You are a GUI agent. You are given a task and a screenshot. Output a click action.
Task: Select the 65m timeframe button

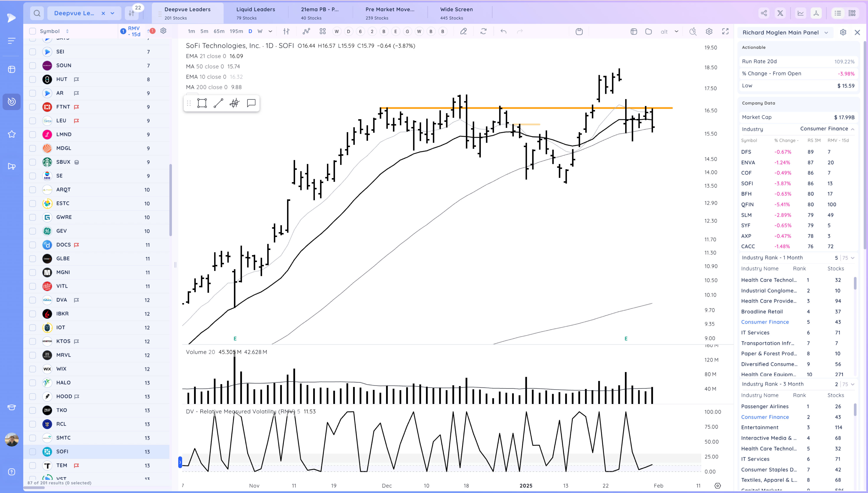219,31
